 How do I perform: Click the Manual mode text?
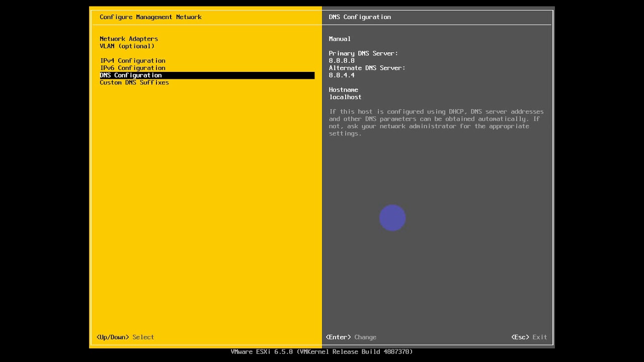pyautogui.click(x=340, y=39)
